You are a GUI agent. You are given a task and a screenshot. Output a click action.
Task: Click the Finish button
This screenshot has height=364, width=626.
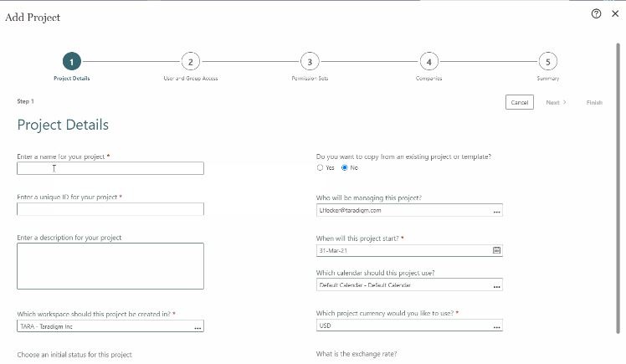click(594, 103)
